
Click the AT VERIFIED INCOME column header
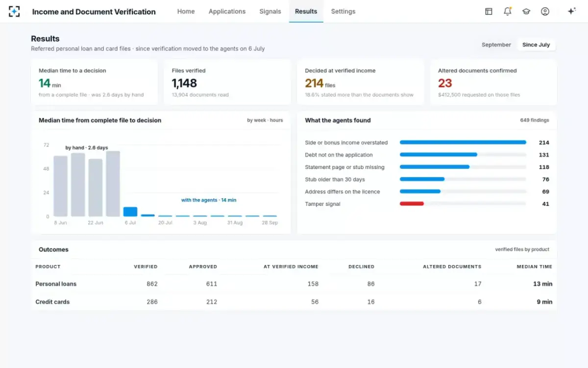(x=291, y=266)
